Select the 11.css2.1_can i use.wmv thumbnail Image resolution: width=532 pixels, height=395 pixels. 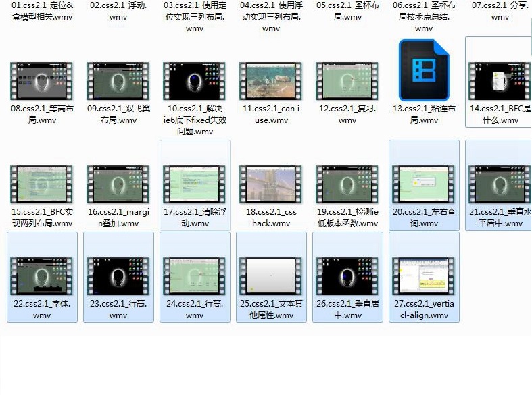[271, 81]
